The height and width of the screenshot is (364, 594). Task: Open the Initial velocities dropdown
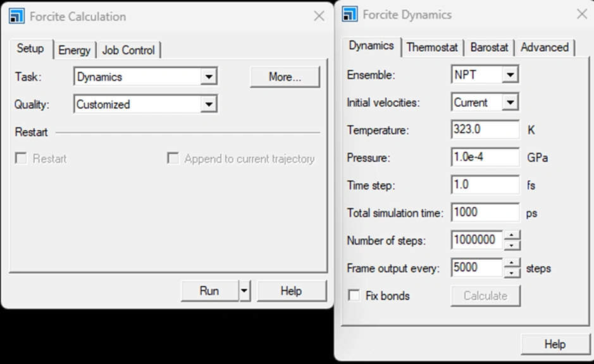point(510,102)
